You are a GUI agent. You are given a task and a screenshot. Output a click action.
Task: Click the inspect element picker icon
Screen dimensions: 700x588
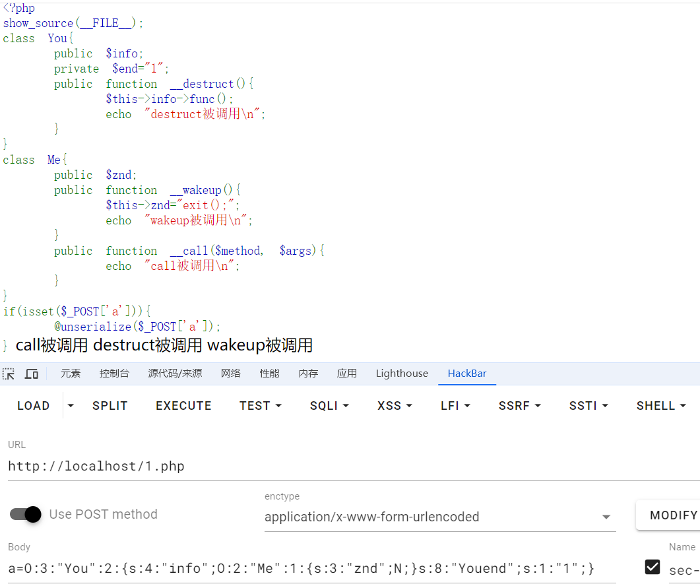click(9, 374)
